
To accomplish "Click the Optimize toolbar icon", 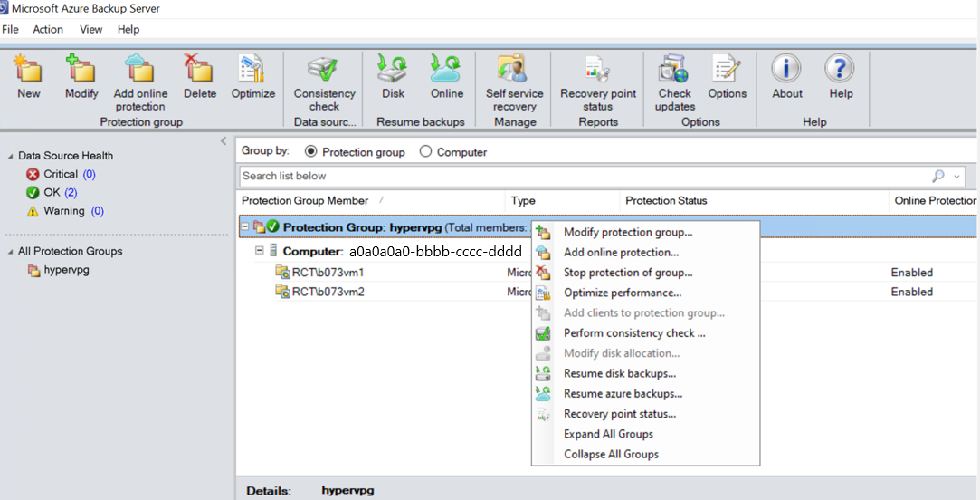I will (252, 68).
